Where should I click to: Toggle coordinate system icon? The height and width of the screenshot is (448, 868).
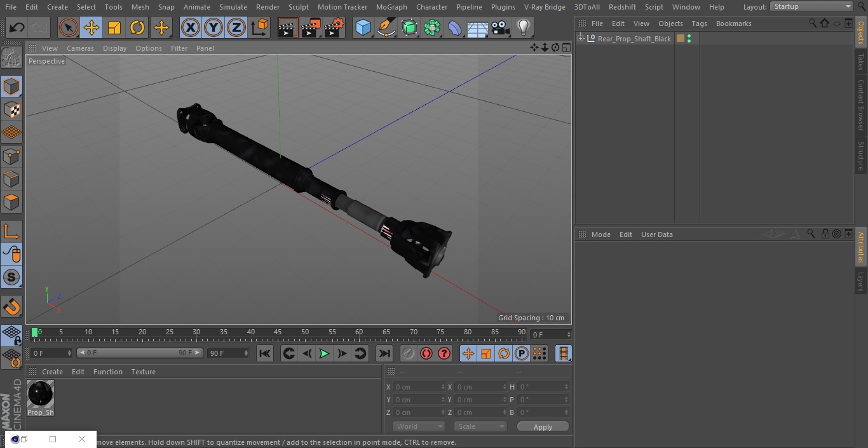coord(260,28)
